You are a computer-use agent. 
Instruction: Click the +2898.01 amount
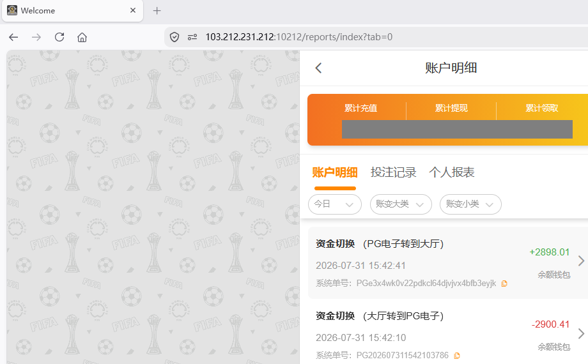550,252
